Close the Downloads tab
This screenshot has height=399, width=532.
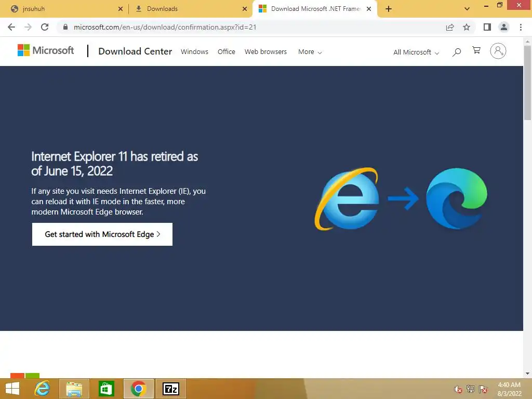(x=245, y=9)
